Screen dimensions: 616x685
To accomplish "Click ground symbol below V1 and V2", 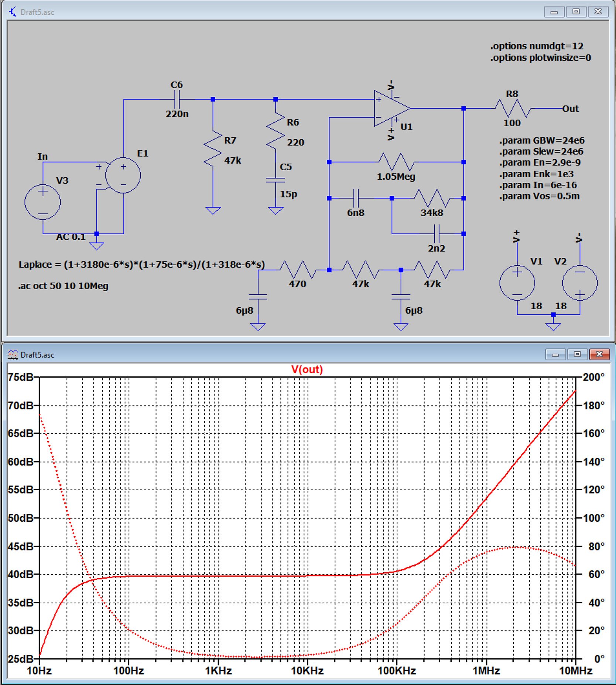I will click(x=553, y=327).
